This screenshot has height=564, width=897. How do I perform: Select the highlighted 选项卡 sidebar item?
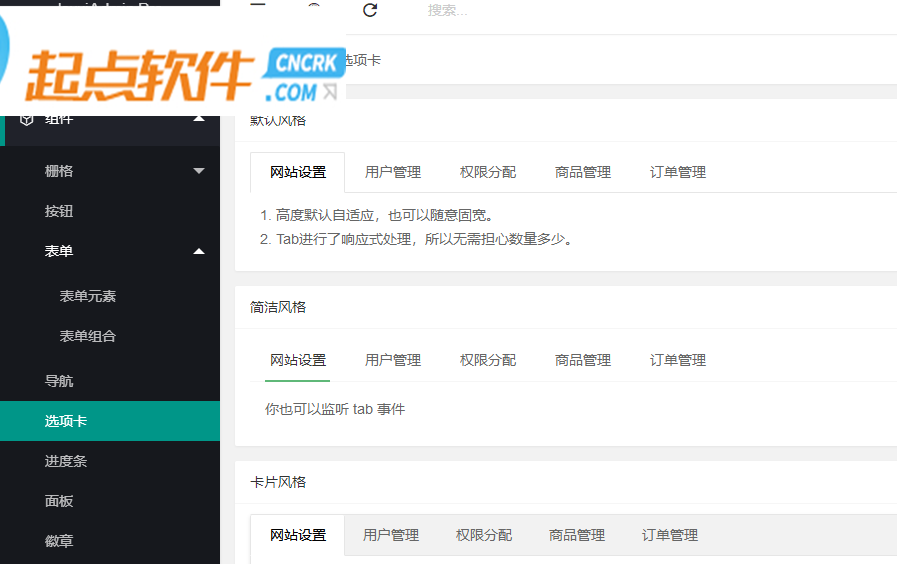coord(110,421)
